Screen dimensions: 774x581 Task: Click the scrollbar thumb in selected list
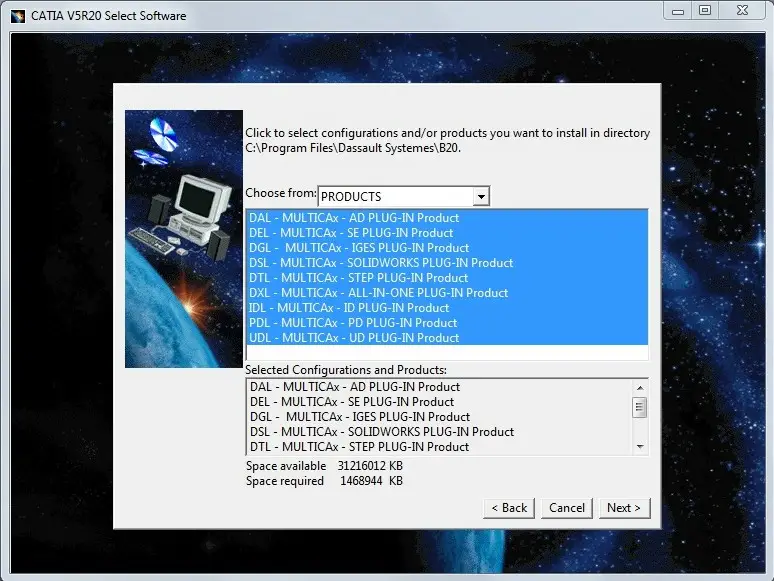point(640,407)
